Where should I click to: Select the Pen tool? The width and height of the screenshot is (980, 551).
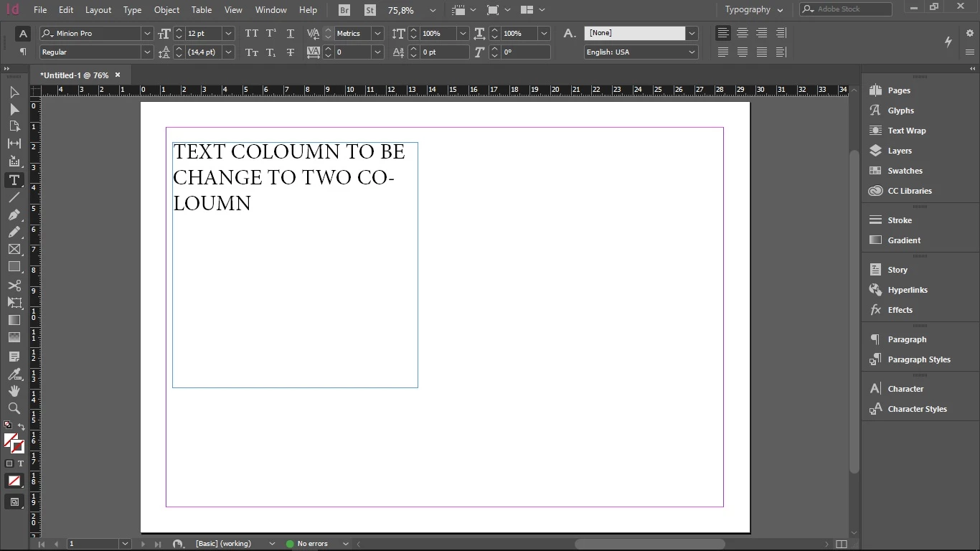[x=14, y=215]
